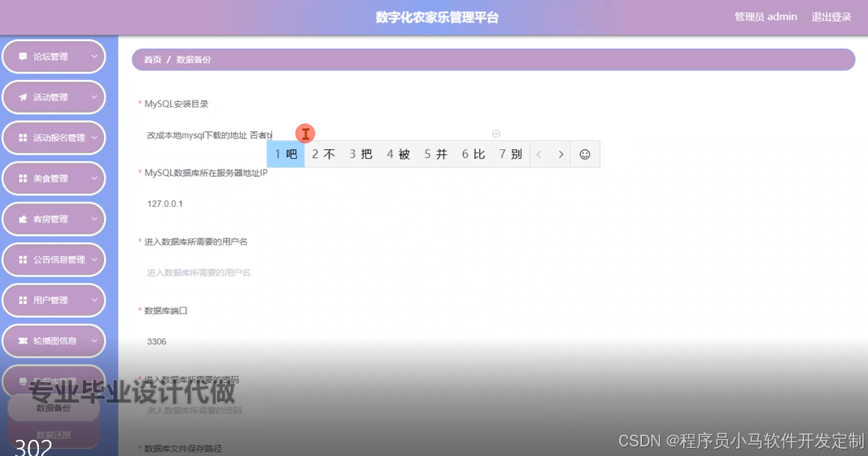The height and width of the screenshot is (456, 868).
Task: Expand the 公告信息管理 menu
Action: point(54,259)
